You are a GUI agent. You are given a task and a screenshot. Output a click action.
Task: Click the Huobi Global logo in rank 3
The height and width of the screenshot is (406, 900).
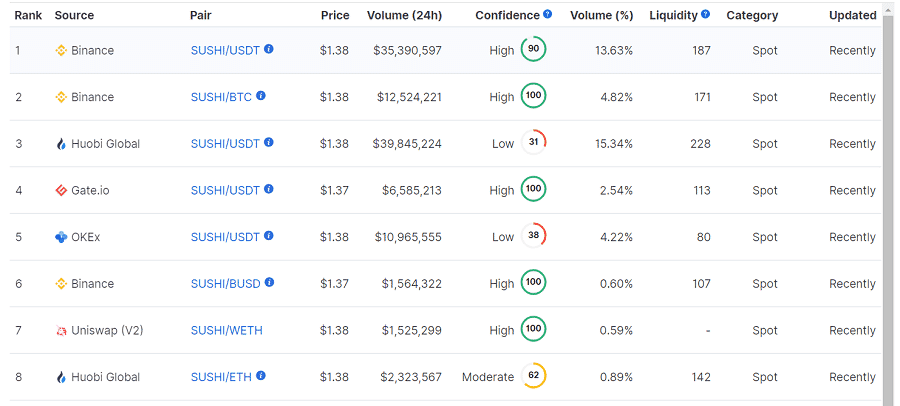[61, 144]
